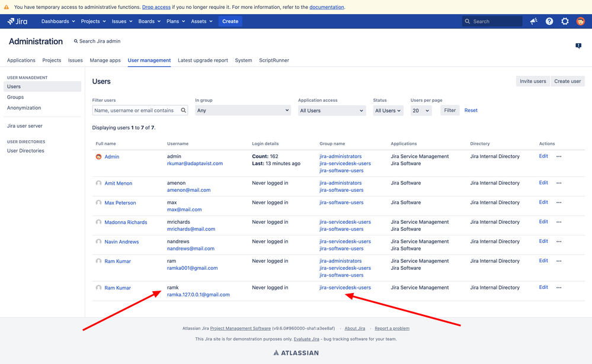The width and height of the screenshot is (592, 364).
Task: Expand the Dashboards menu
Action: [58, 21]
